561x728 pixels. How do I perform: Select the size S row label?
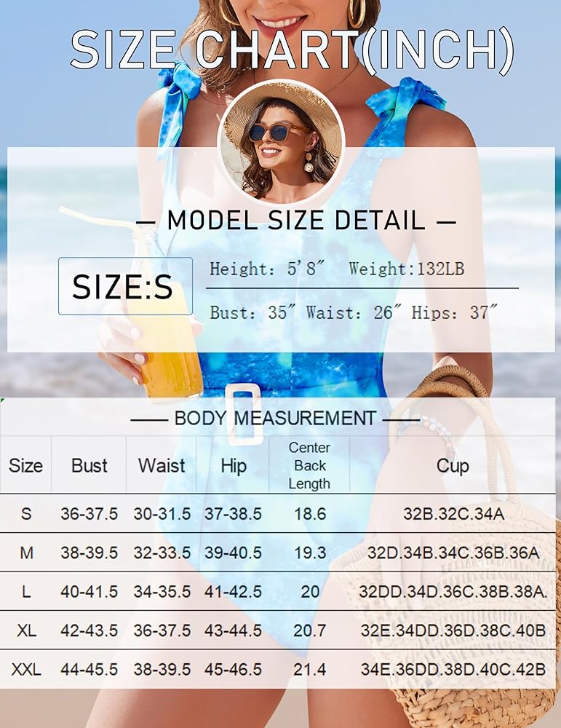click(x=26, y=514)
